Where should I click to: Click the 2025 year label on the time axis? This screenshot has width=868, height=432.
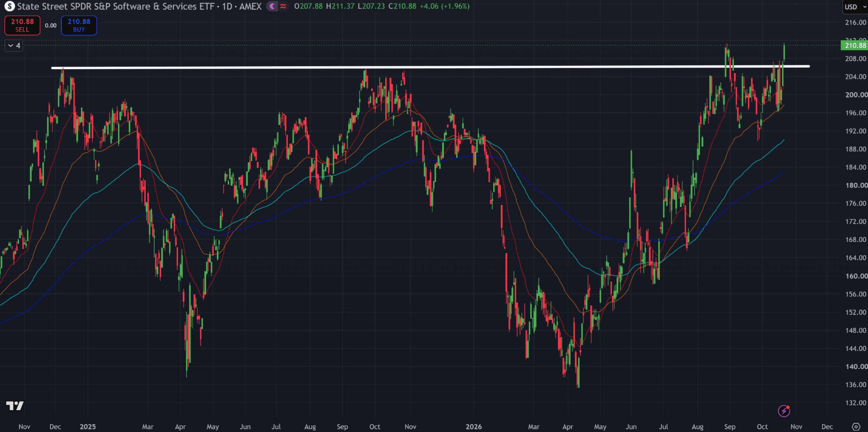[88, 427]
